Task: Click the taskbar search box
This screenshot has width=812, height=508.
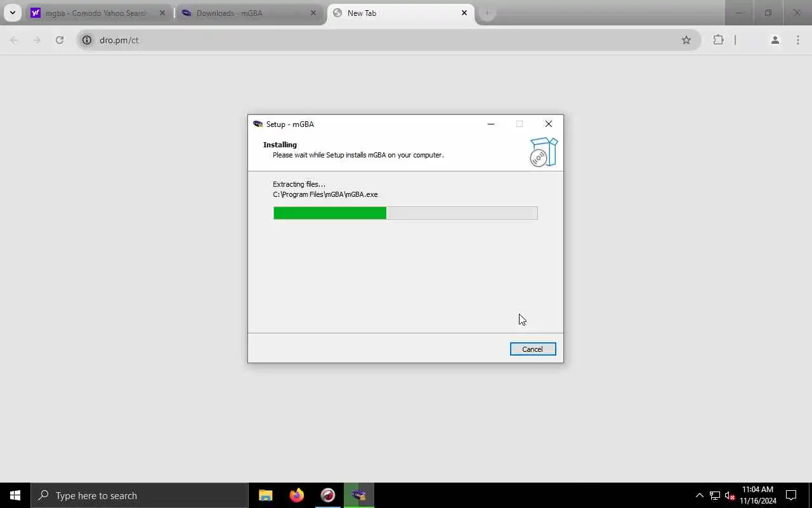Action: click(140, 495)
